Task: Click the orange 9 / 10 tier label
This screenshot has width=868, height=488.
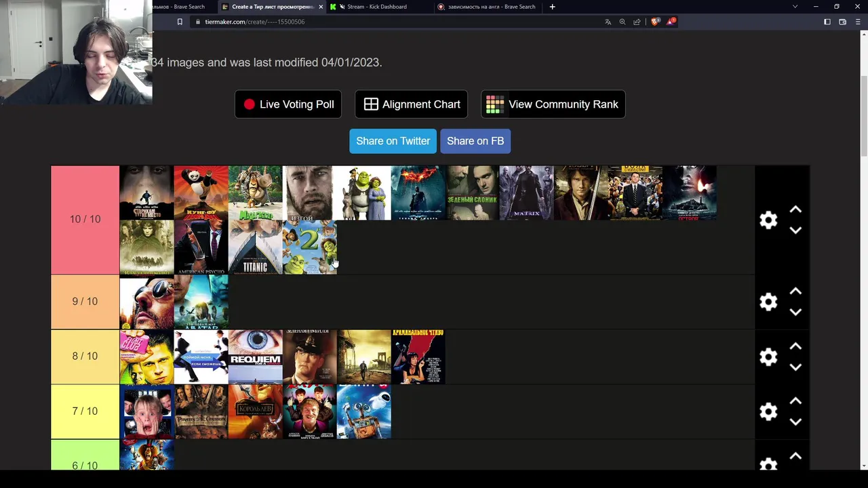Action: tap(85, 302)
